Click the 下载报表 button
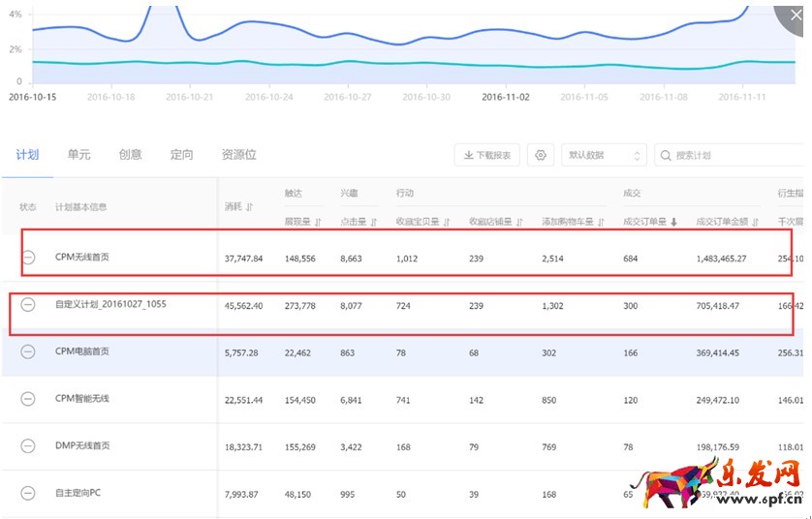The width and height of the screenshot is (812, 519). [488, 155]
